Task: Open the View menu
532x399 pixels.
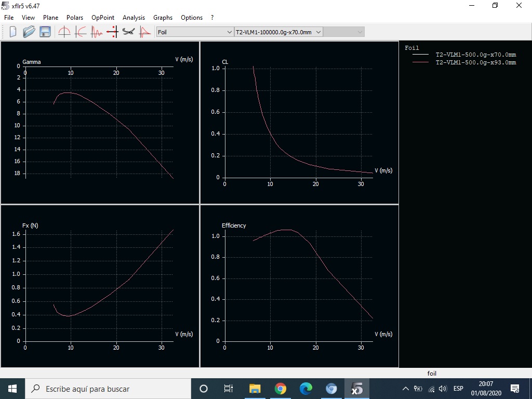Action: pos(28,18)
